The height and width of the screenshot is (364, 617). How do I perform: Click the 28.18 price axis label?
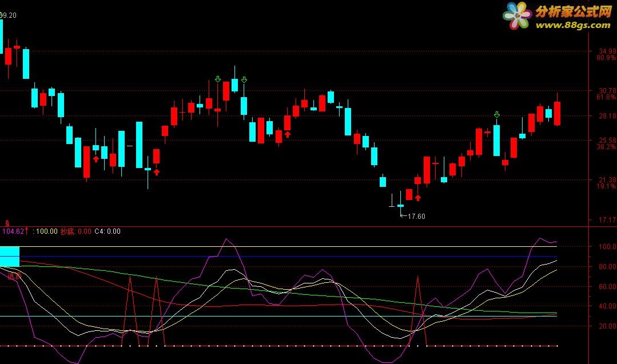click(x=607, y=116)
